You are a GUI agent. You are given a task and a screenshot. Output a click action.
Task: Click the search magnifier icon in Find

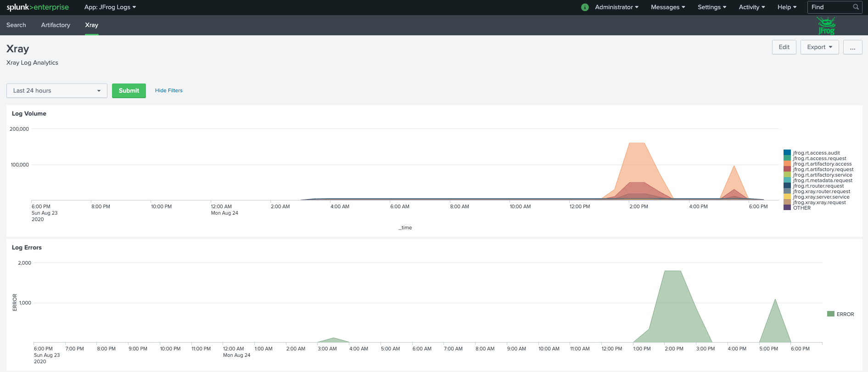(x=856, y=7)
